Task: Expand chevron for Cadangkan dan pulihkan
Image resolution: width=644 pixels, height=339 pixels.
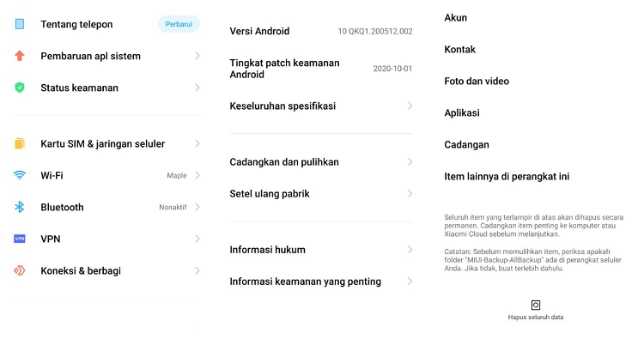Action: coord(410,161)
